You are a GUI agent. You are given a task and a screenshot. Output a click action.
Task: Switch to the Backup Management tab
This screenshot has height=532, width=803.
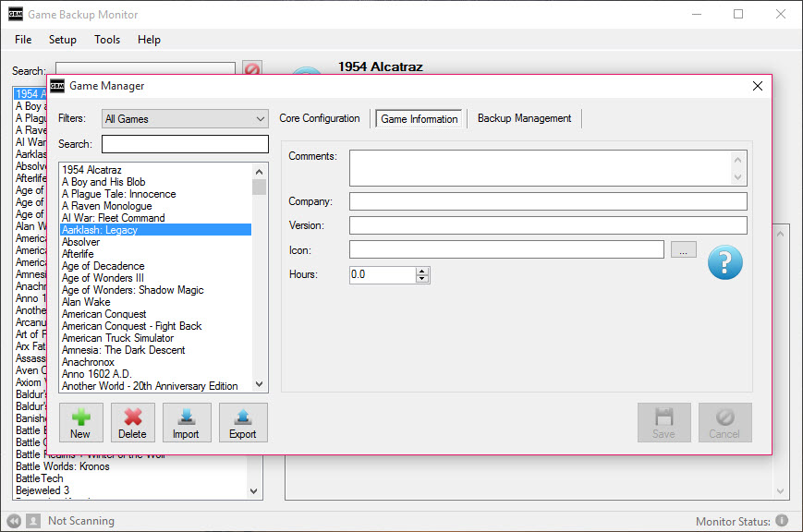(x=525, y=118)
